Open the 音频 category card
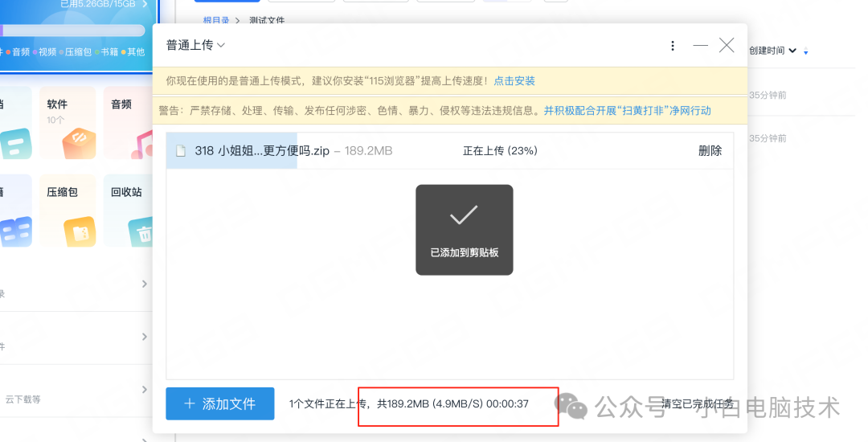The height and width of the screenshot is (442, 868). [x=128, y=122]
